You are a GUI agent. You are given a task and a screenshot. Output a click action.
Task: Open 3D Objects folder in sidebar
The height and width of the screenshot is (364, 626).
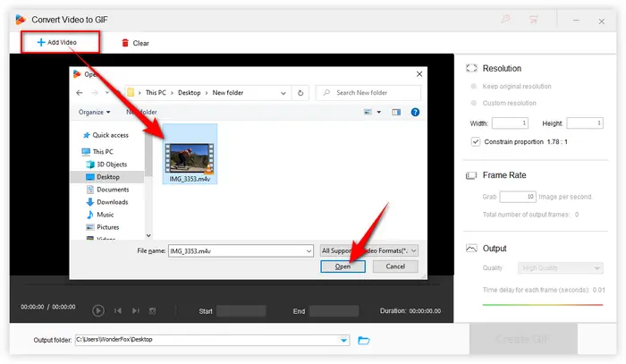(106, 165)
